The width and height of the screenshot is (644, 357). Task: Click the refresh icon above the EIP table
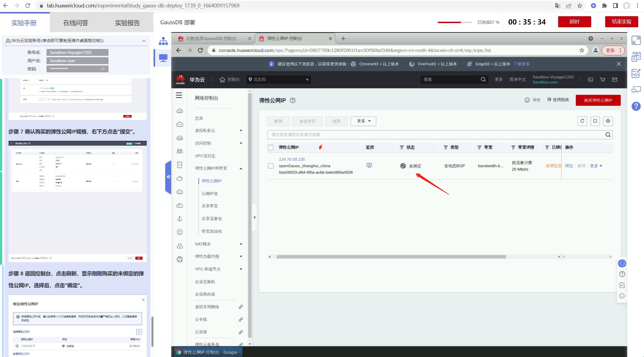coord(582,121)
